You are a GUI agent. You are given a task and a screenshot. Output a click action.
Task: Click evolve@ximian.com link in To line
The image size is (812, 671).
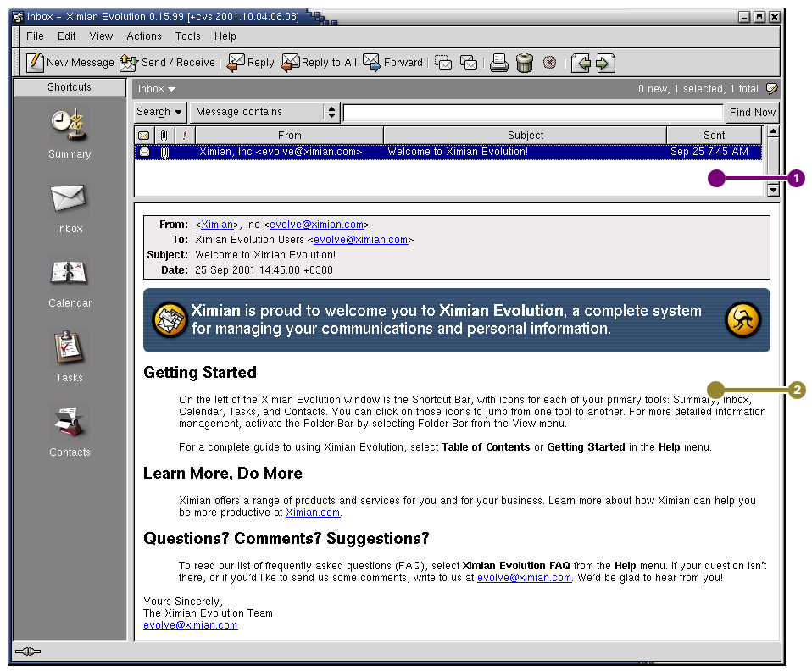tap(360, 240)
